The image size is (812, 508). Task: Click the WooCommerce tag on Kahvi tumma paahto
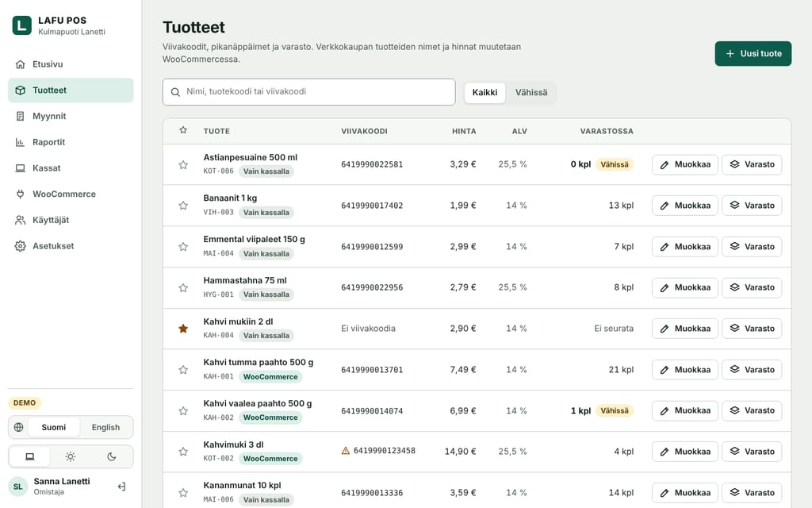click(x=270, y=377)
